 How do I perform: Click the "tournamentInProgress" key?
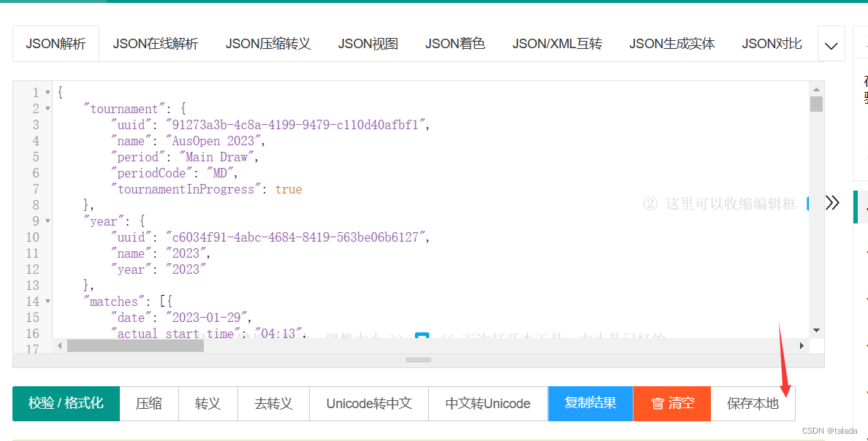click(186, 189)
